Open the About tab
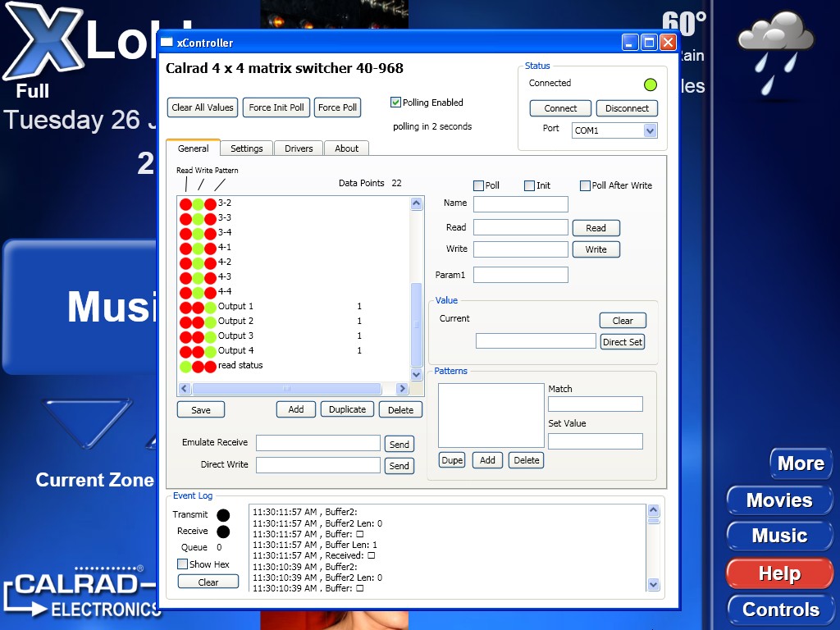Viewport: 840px width, 630px height. point(347,148)
